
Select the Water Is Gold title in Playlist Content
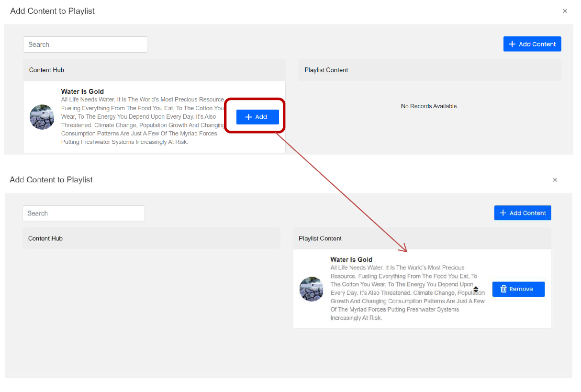coord(351,260)
